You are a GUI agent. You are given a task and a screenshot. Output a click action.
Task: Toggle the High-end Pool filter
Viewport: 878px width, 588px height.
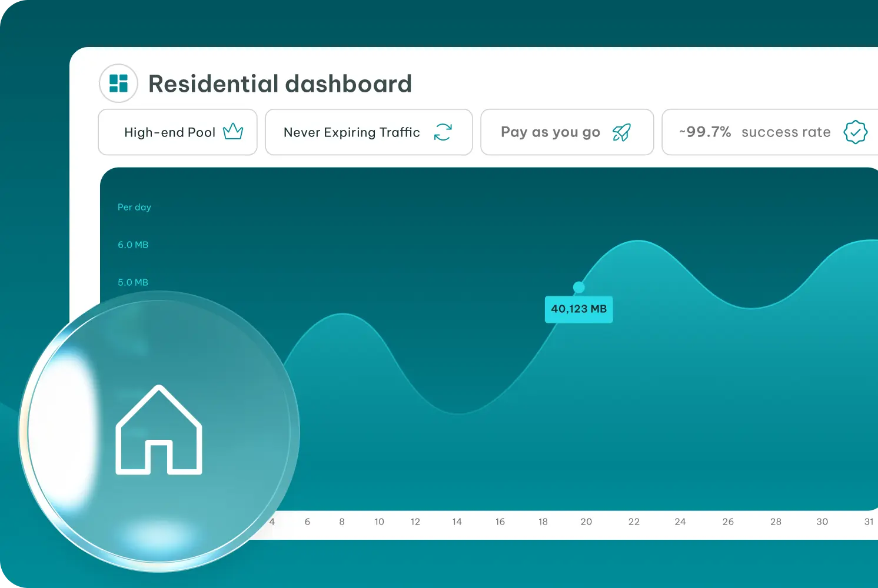177,132
